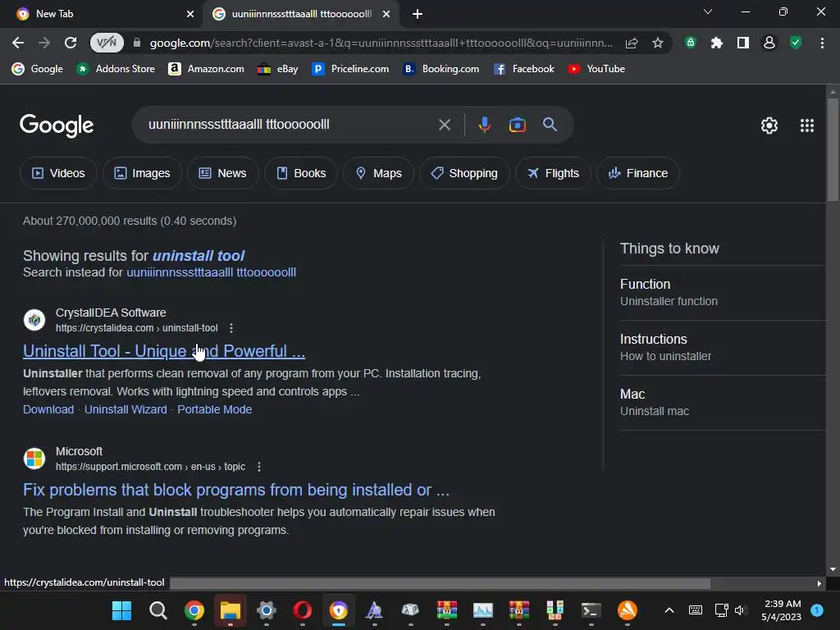Image resolution: width=840 pixels, height=630 pixels.
Task: Click the corrected 'uninstall tool' link
Action: pos(199,256)
